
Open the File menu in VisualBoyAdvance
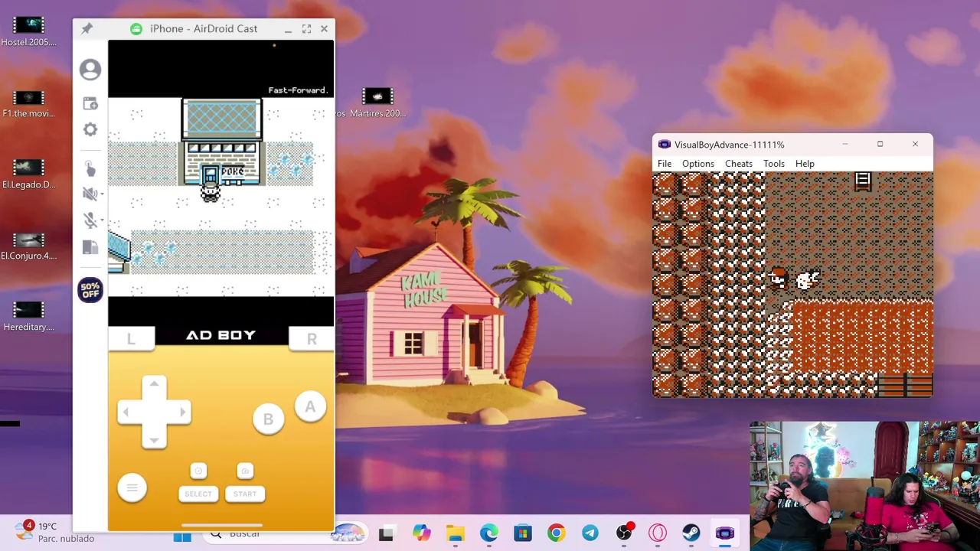click(x=665, y=164)
